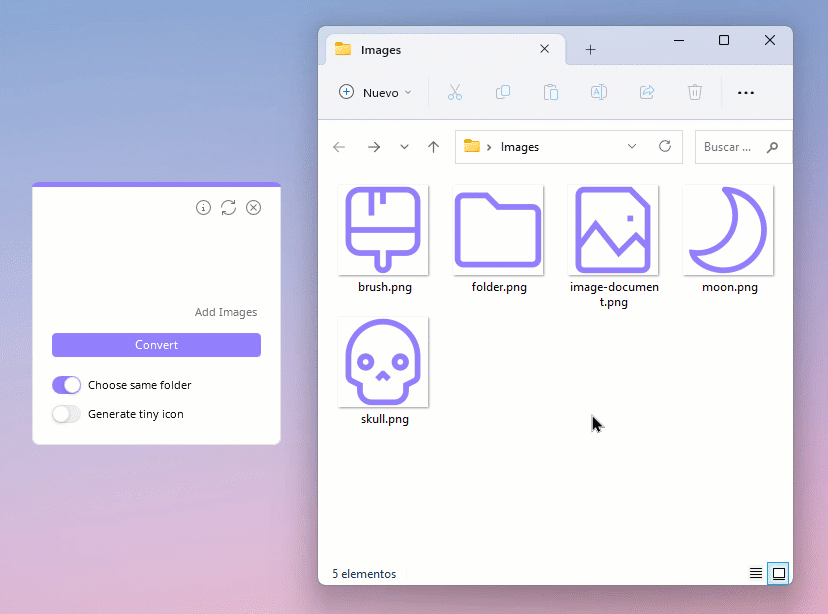Click the Rename icon in toolbar
This screenshot has height=614, width=828.
[x=599, y=93]
